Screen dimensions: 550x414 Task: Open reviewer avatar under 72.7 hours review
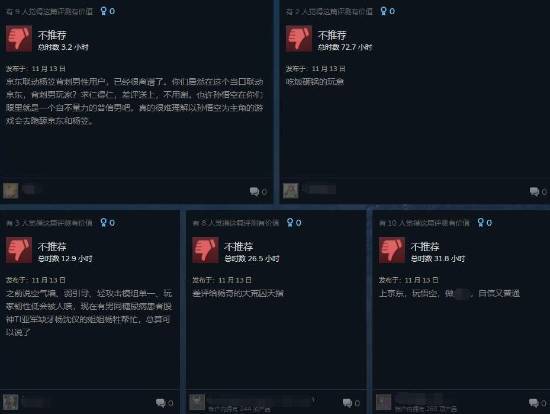point(290,191)
